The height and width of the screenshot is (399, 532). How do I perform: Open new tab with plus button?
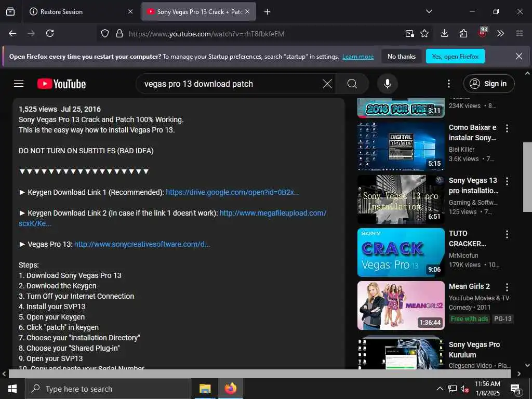(x=268, y=12)
